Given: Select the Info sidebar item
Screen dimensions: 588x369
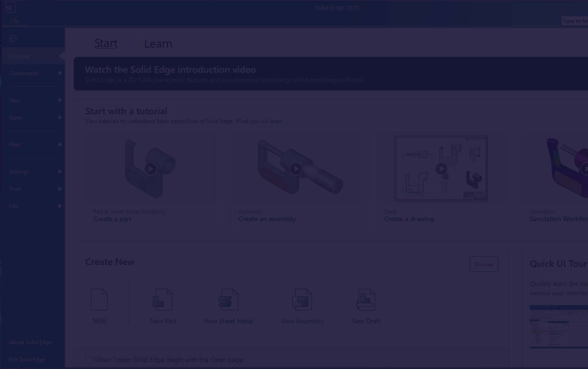Looking at the screenshot, I should point(32,206).
